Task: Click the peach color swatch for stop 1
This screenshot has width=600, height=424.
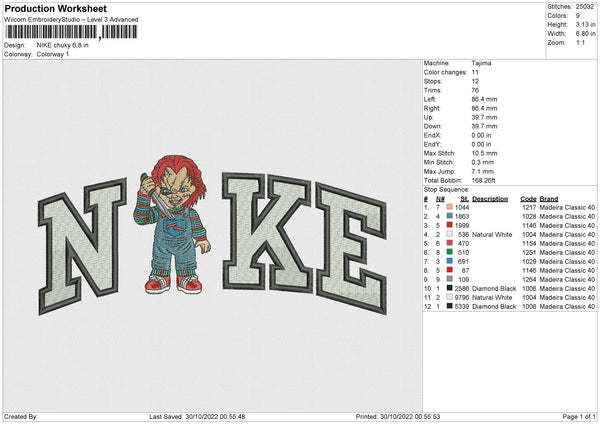Action: click(x=450, y=207)
